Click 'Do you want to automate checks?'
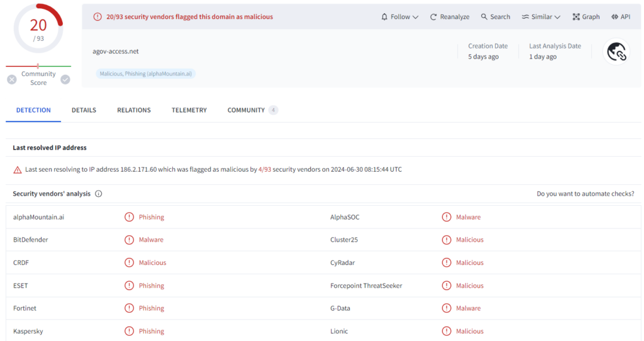The image size is (644, 341). 585,194
